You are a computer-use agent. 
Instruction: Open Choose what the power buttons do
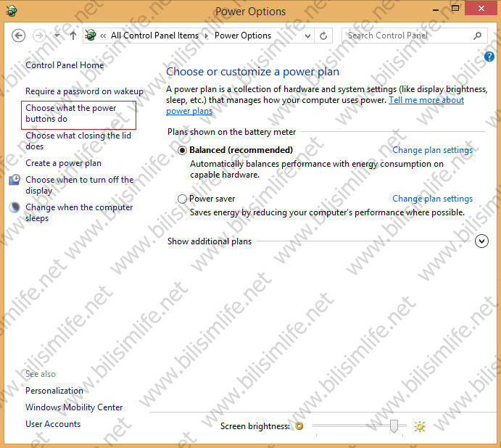click(71, 113)
